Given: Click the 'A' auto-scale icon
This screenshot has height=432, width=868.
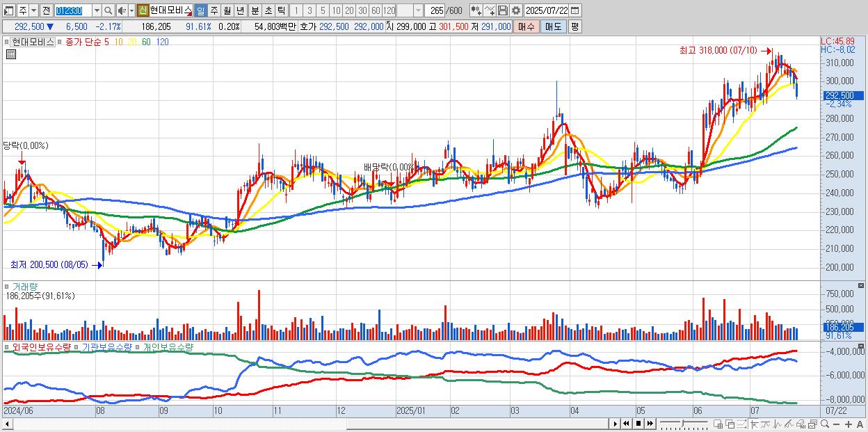Looking at the screenshot, I should (860, 424).
